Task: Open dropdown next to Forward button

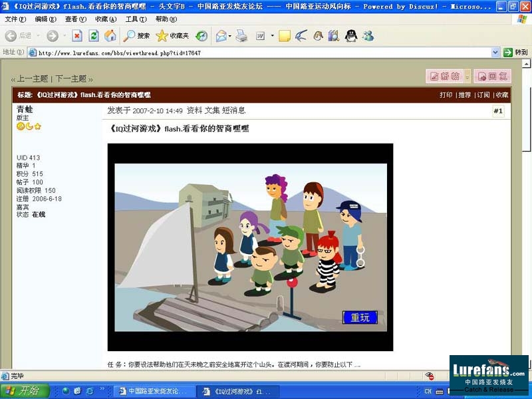Action: [65, 36]
